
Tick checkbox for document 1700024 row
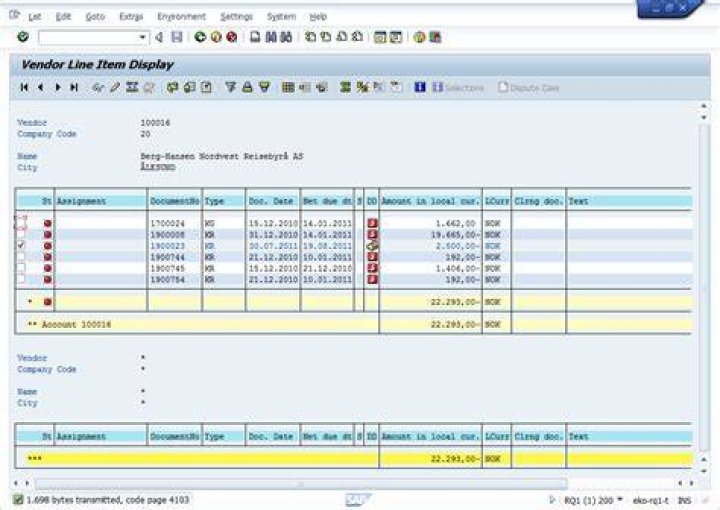(21, 223)
